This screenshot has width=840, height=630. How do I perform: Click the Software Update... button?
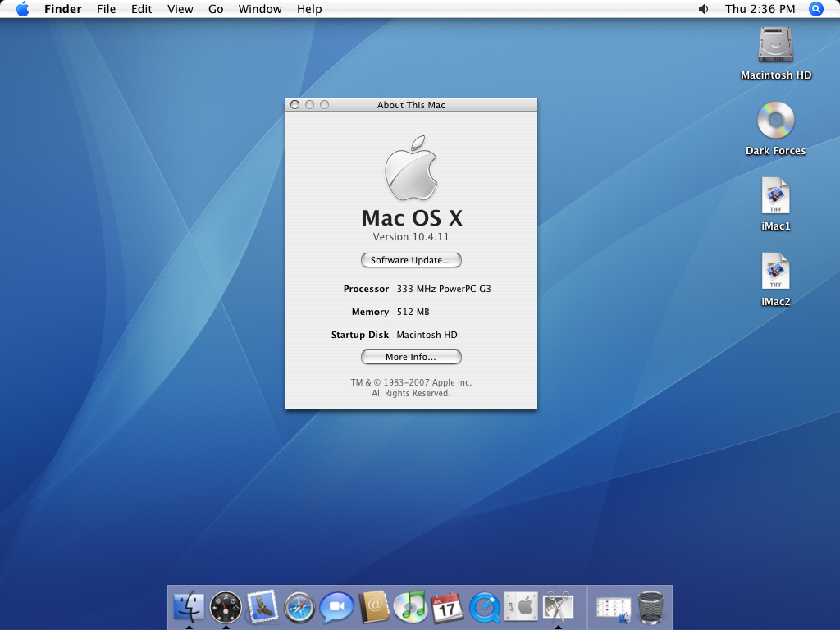[411, 260]
